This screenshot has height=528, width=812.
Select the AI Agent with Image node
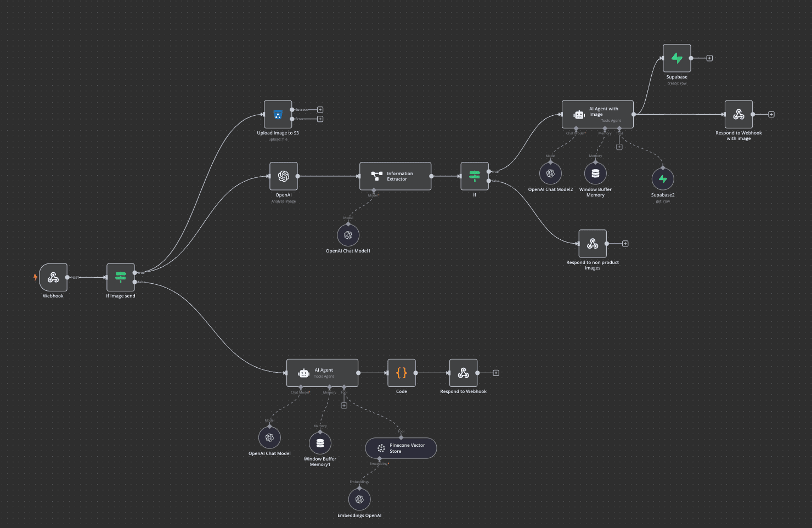(x=597, y=114)
